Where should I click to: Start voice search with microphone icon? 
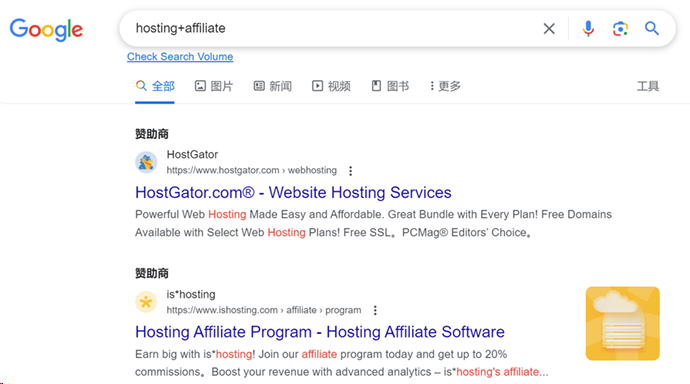(x=588, y=29)
